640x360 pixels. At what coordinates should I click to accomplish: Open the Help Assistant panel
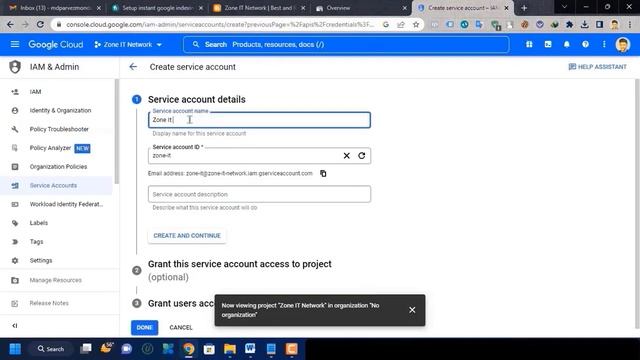click(598, 67)
